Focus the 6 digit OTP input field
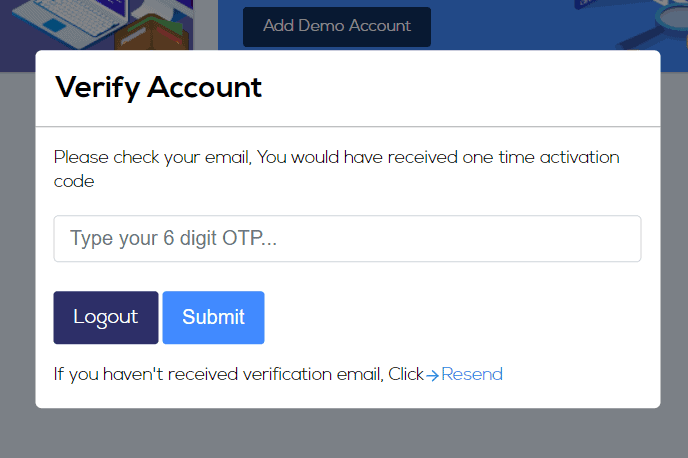Image resolution: width=688 pixels, height=458 pixels. point(347,238)
